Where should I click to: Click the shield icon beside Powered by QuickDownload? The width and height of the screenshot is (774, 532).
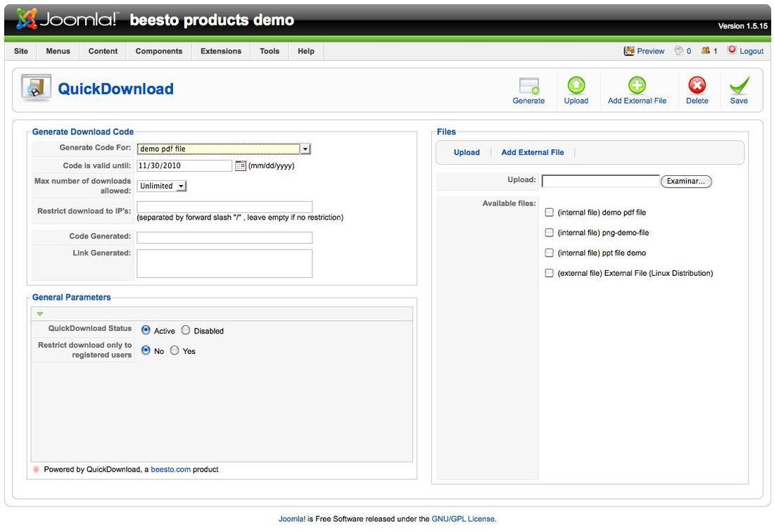coord(36,469)
